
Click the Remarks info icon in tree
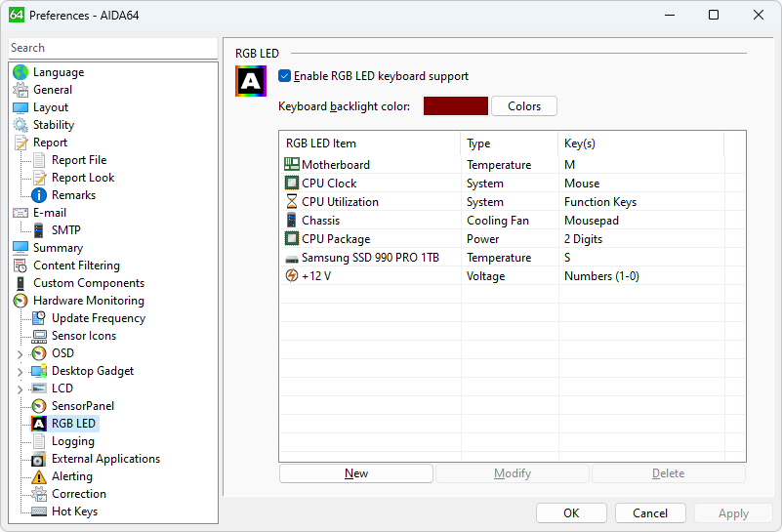(x=39, y=195)
